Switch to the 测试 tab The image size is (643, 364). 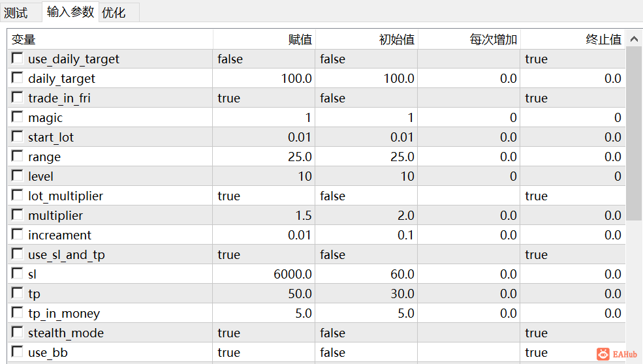point(16,12)
